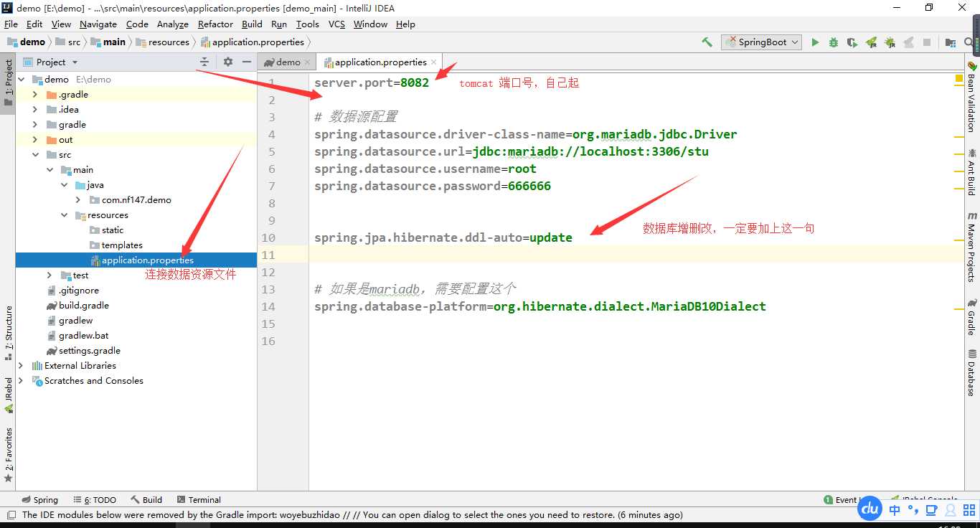The width and height of the screenshot is (980, 528).
Task: Open the Build menu
Action: (252, 24)
